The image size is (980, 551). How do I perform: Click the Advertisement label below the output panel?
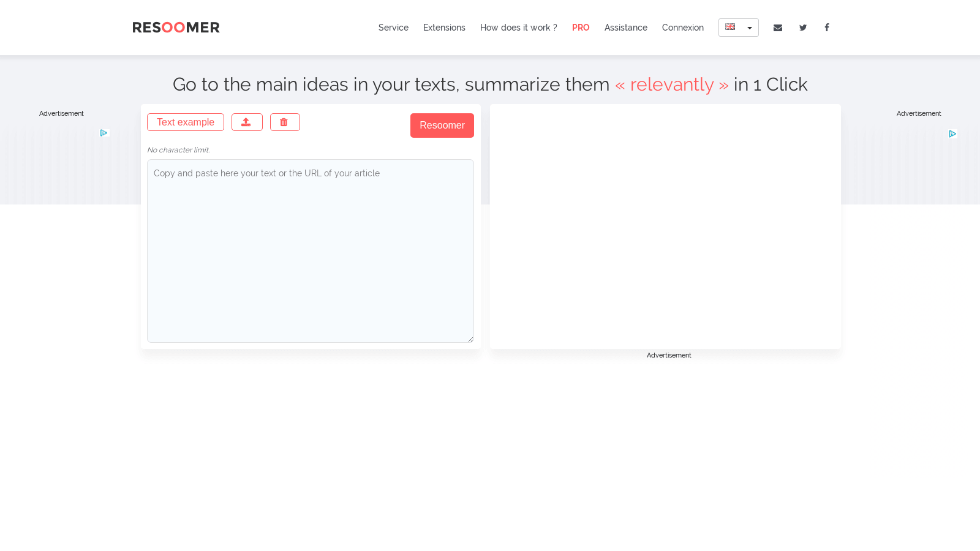(669, 355)
